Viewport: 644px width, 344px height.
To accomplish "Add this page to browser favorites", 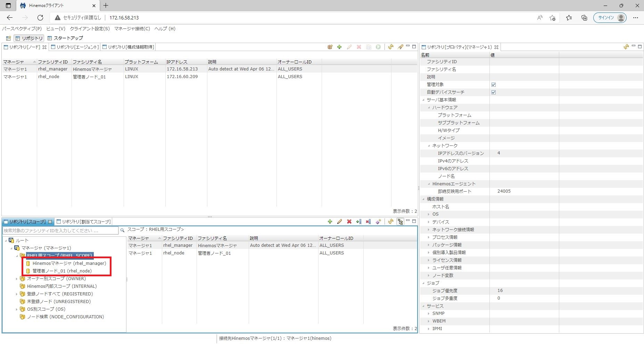I will [553, 18].
